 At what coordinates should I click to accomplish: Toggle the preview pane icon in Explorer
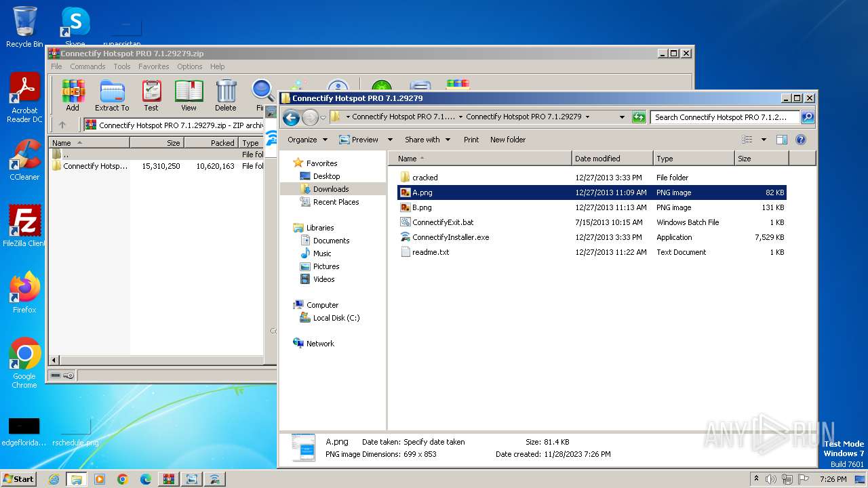pos(781,140)
